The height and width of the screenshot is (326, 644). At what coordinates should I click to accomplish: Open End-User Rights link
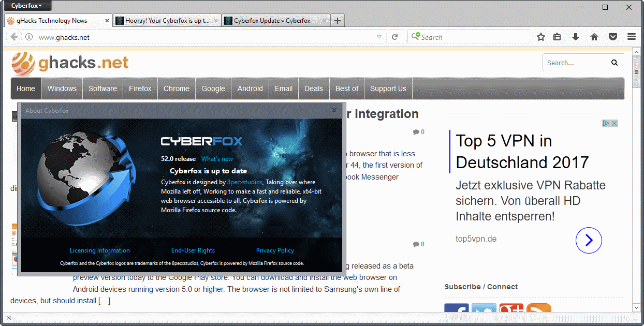[193, 250]
